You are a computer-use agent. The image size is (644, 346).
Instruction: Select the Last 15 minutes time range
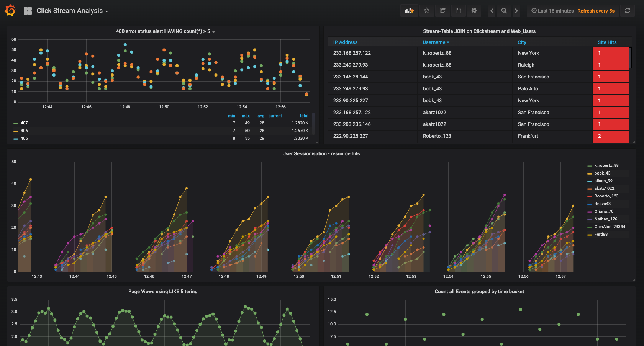(555, 11)
